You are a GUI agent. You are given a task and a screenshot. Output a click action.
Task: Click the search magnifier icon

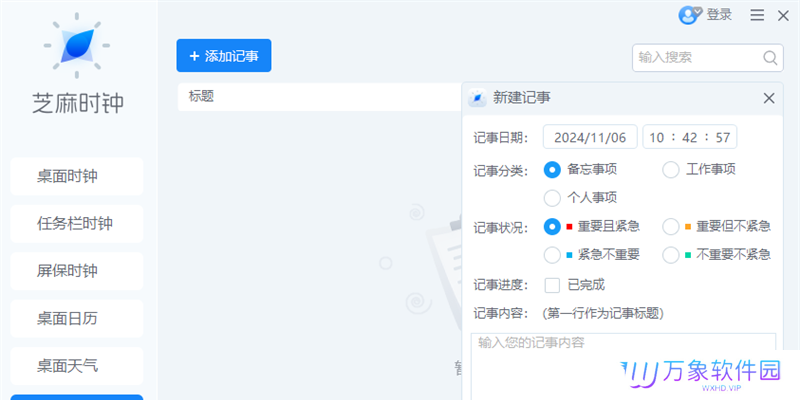click(x=770, y=58)
